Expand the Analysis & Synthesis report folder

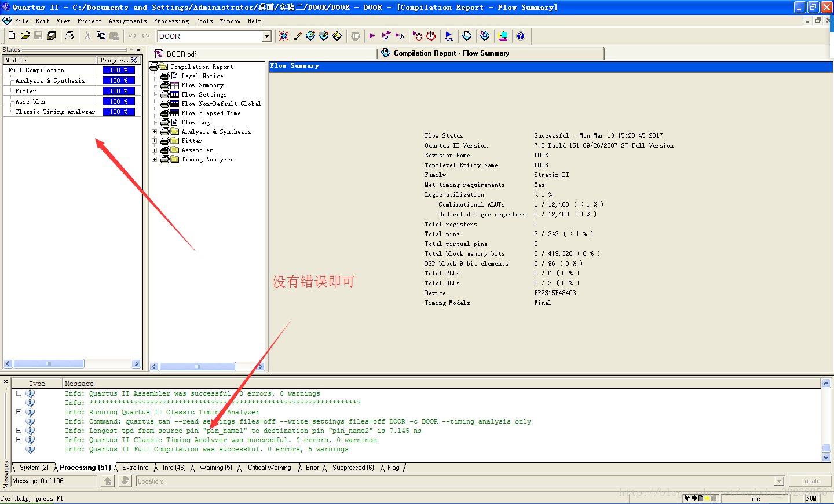[155, 131]
